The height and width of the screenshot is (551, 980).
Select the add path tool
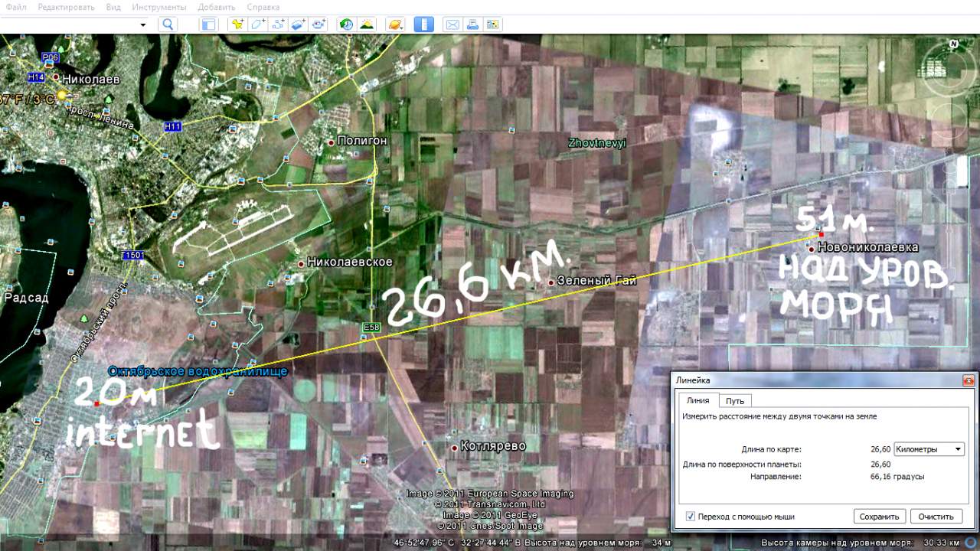(x=279, y=24)
